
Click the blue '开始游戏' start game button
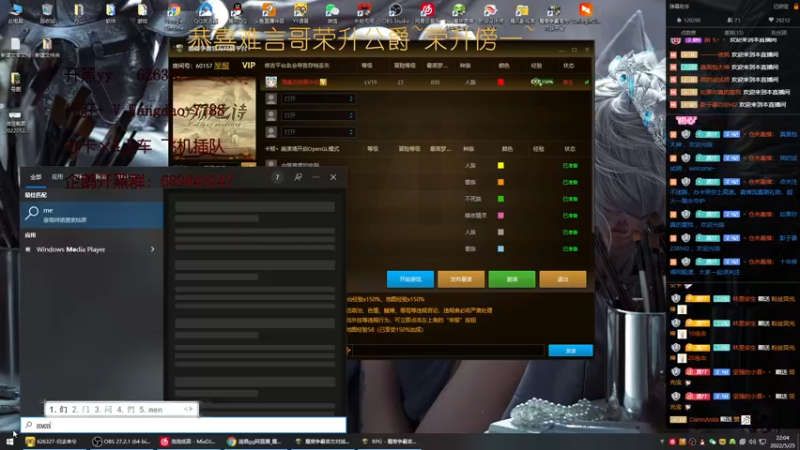tap(410, 279)
